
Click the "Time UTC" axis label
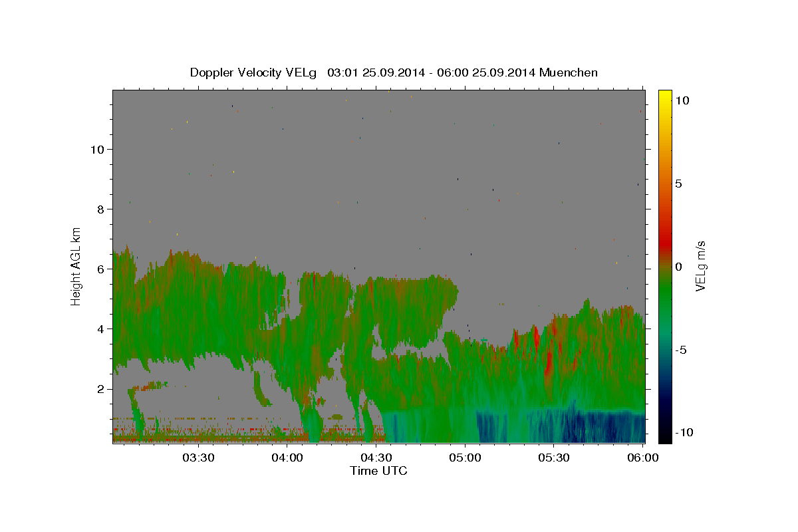click(378, 471)
